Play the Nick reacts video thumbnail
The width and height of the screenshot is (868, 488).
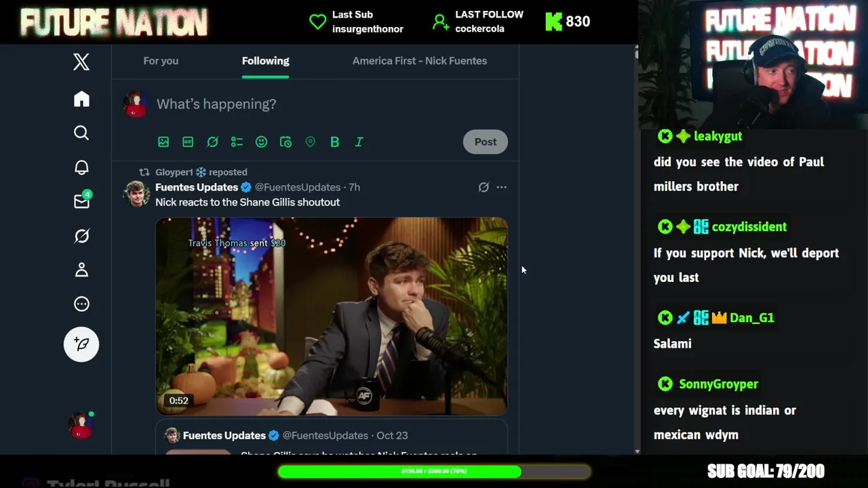click(x=332, y=316)
